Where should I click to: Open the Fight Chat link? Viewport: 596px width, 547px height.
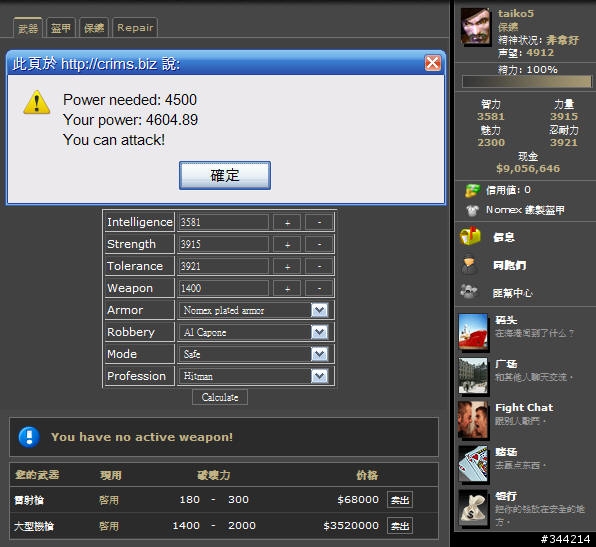click(x=524, y=407)
